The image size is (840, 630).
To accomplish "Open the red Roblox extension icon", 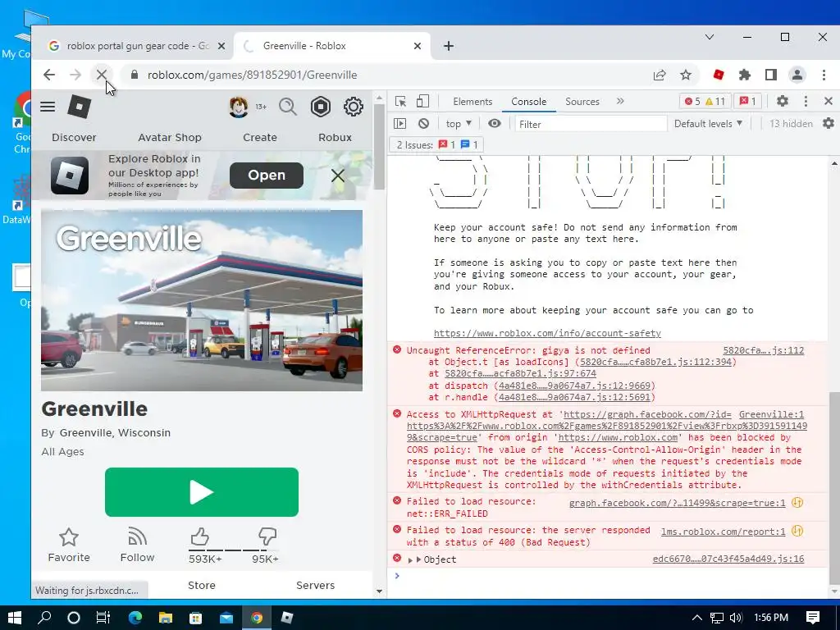I will click(719, 75).
